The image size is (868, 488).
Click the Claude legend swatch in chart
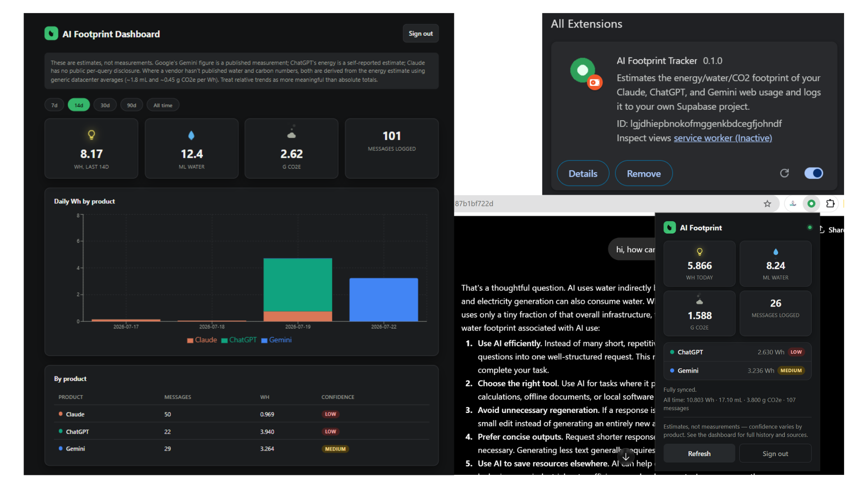click(x=190, y=341)
